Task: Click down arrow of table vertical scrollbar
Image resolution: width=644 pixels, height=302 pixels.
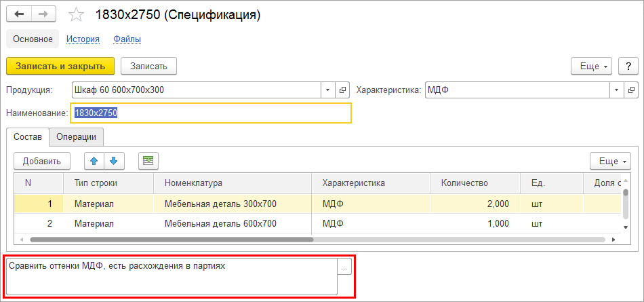Action: coord(626,227)
